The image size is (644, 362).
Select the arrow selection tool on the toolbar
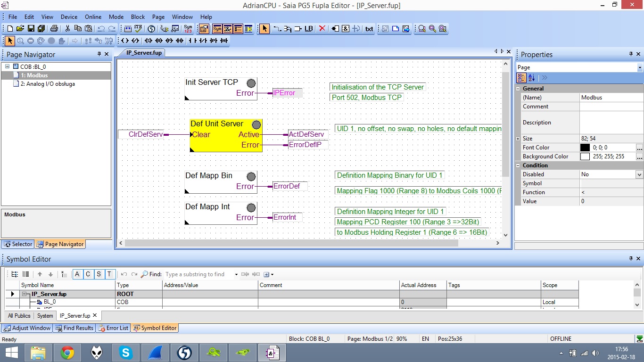[x=264, y=29]
